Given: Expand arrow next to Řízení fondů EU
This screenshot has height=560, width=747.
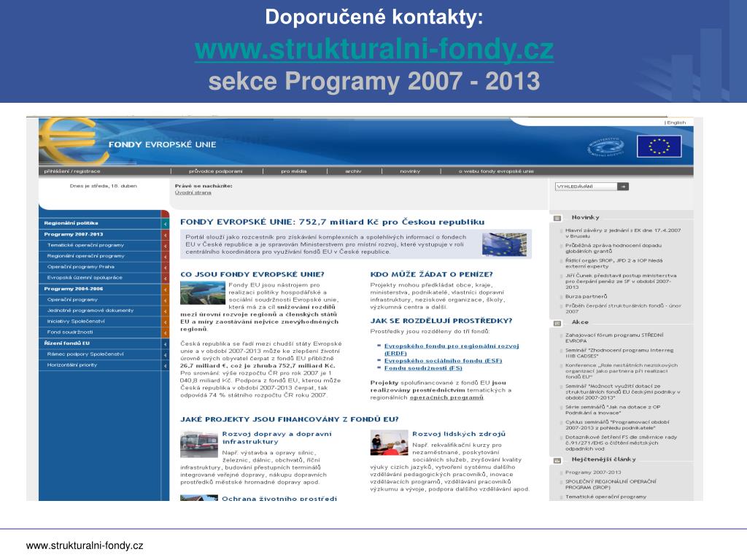Looking at the screenshot, I should coord(166,344).
